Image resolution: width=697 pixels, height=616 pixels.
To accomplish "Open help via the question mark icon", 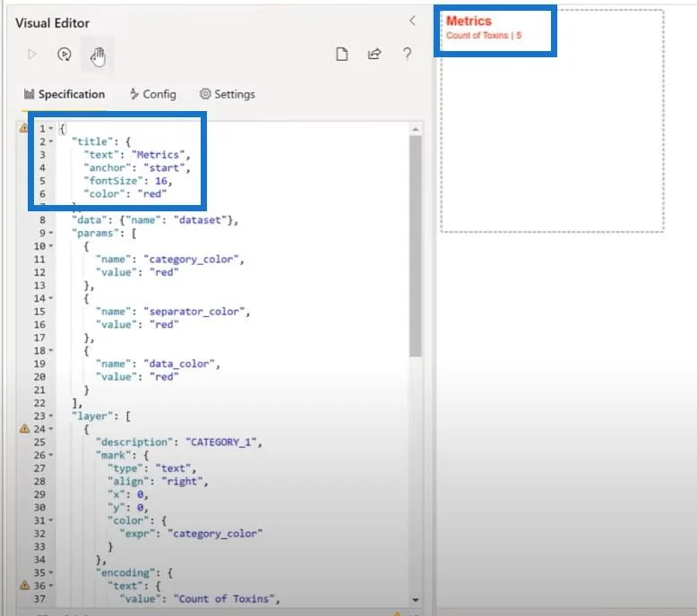I will [407, 55].
